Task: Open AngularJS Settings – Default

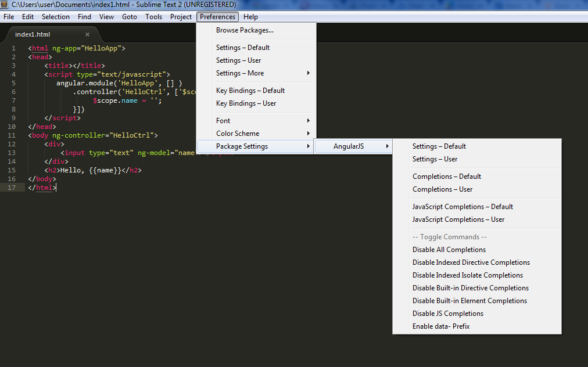Action: (x=477, y=146)
